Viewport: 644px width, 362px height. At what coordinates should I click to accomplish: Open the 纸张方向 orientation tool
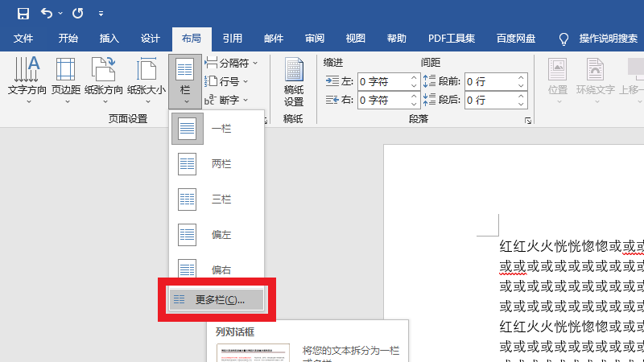(x=104, y=80)
